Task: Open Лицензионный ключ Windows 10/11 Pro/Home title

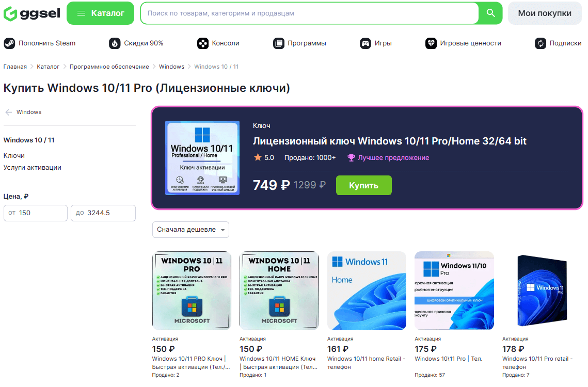Action: coord(390,141)
